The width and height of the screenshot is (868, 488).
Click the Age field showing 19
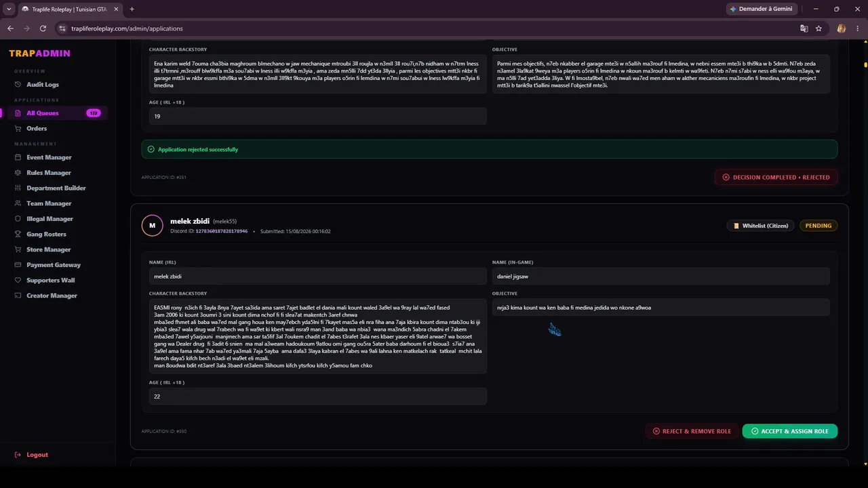click(x=318, y=116)
